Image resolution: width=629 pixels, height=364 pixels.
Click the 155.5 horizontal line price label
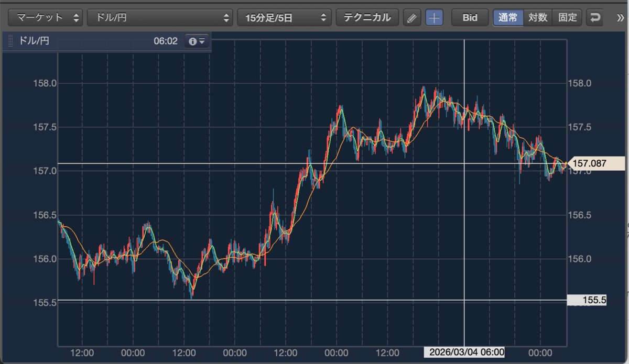tap(587, 301)
